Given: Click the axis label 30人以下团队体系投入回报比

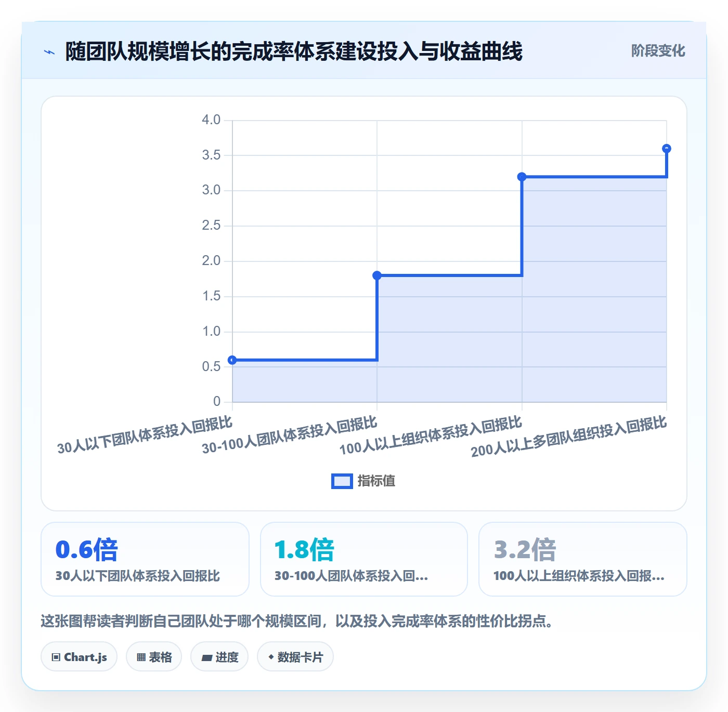Looking at the screenshot, I should coord(145,436).
